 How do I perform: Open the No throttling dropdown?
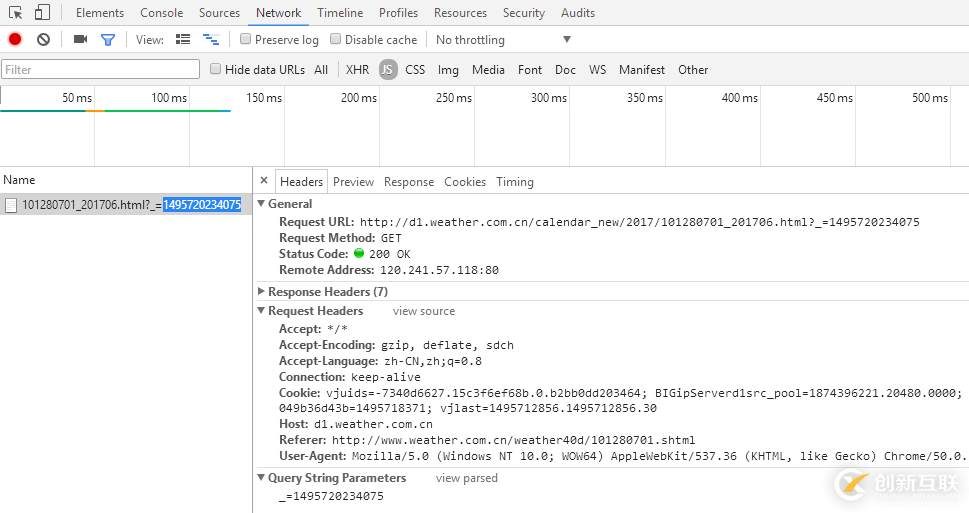503,40
